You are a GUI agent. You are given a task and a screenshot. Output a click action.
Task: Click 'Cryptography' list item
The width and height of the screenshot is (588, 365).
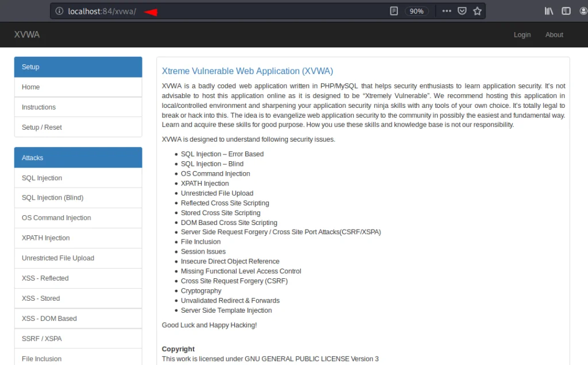pyautogui.click(x=201, y=291)
